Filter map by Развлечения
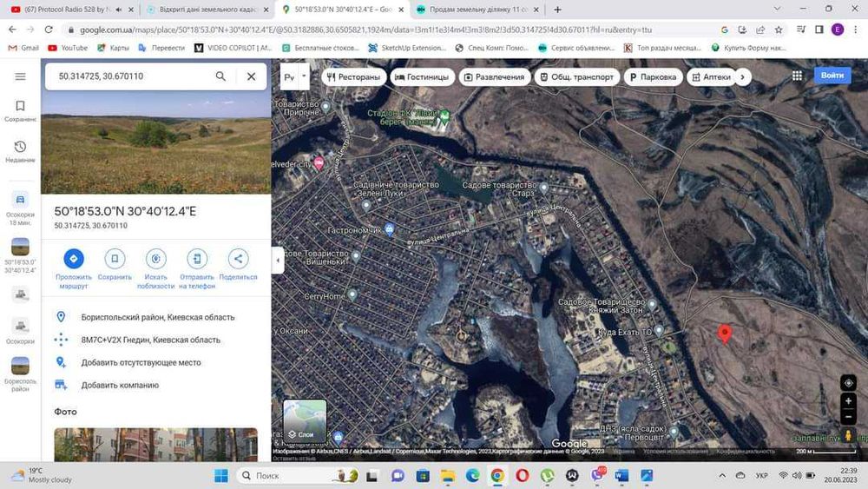 pyautogui.click(x=495, y=77)
